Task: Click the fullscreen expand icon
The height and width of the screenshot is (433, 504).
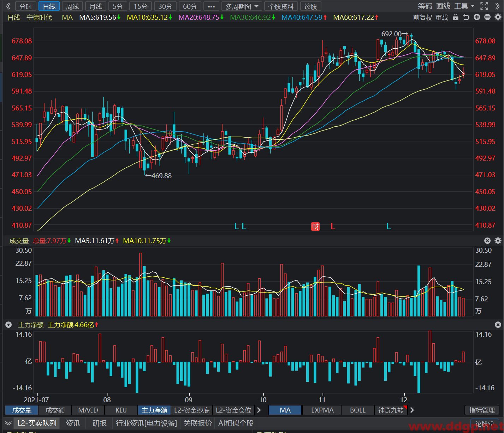Action: [x=484, y=6]
